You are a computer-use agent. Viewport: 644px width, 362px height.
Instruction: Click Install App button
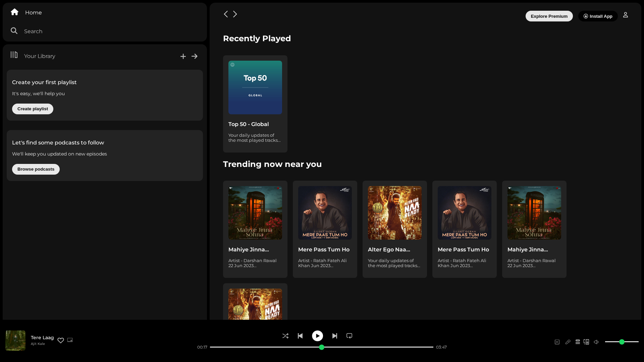pyautogui.click(x=598, y=16)
